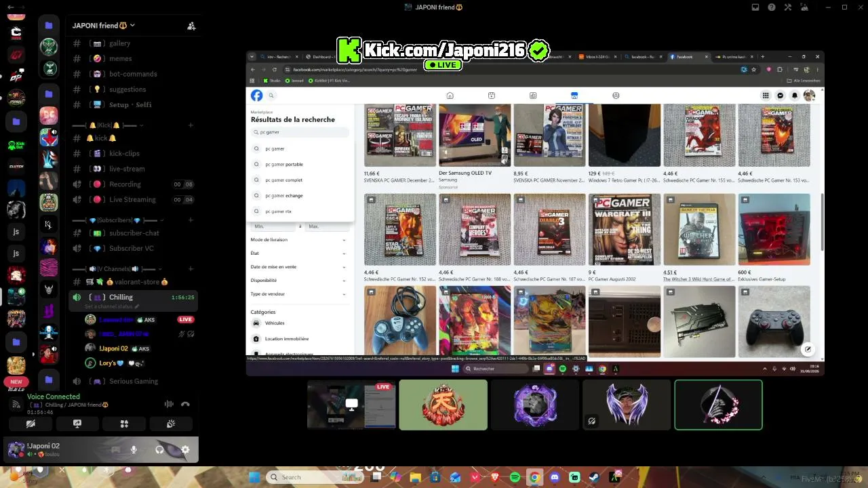
Task: Start an activity in the voice channel
Action: coord(124,424)
